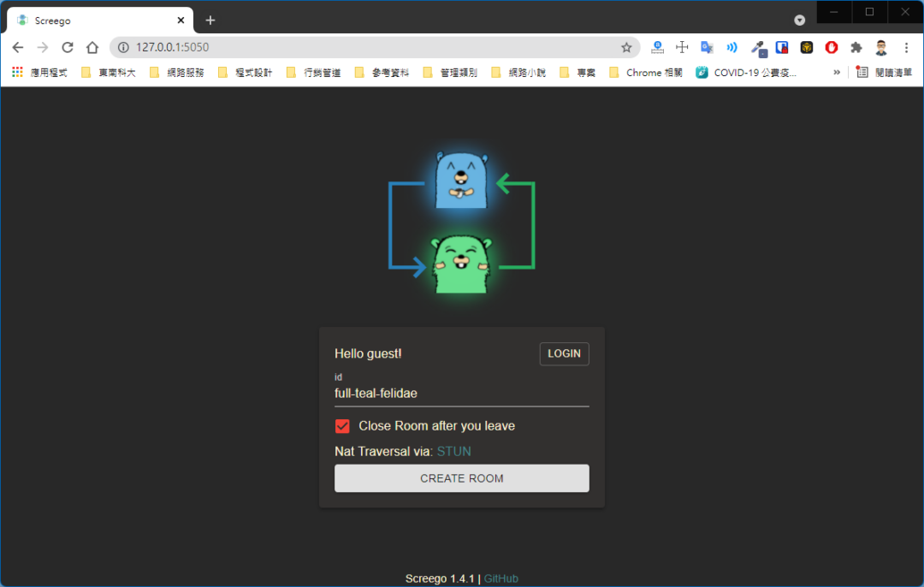
Task: Open the 網路小說 bookmark folder
Action: (x=518, y=73)
